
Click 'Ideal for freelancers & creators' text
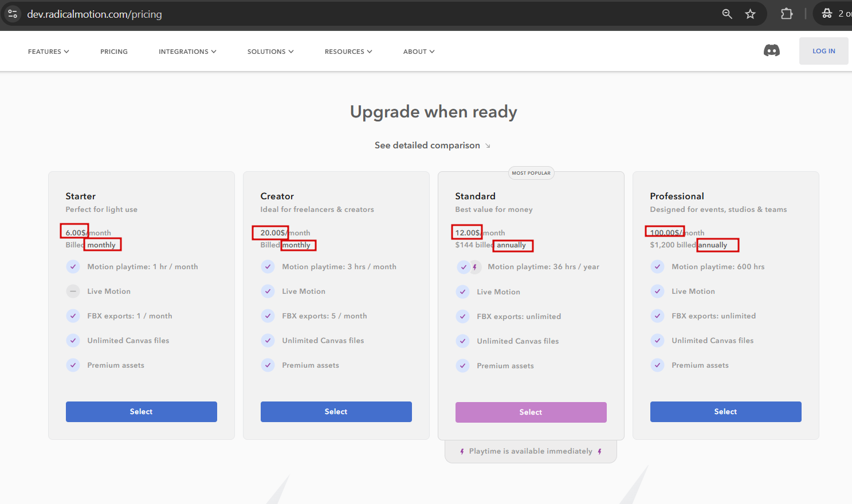(x=317, y=210)
